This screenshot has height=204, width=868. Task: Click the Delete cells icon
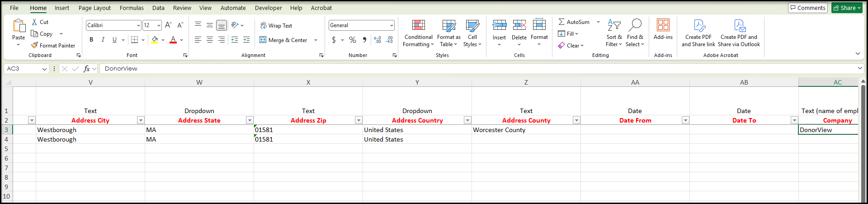click(x=519, y=25)
